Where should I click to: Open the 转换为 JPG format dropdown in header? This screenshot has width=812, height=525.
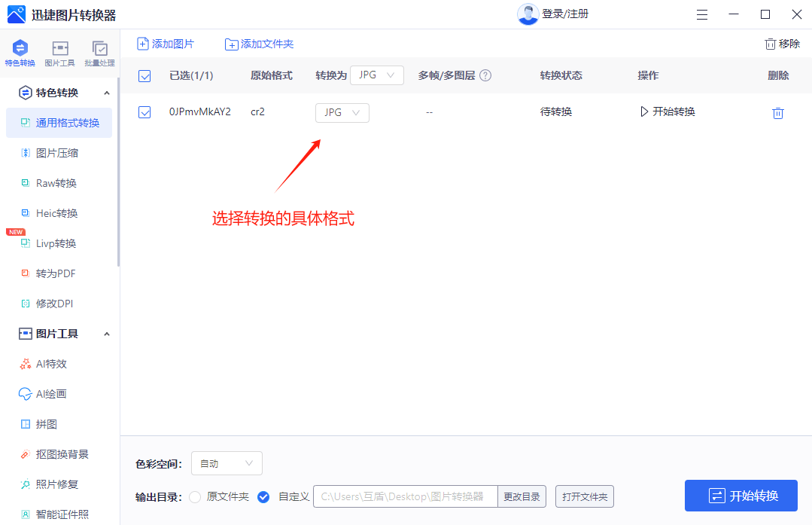click(x=376, y=75)
